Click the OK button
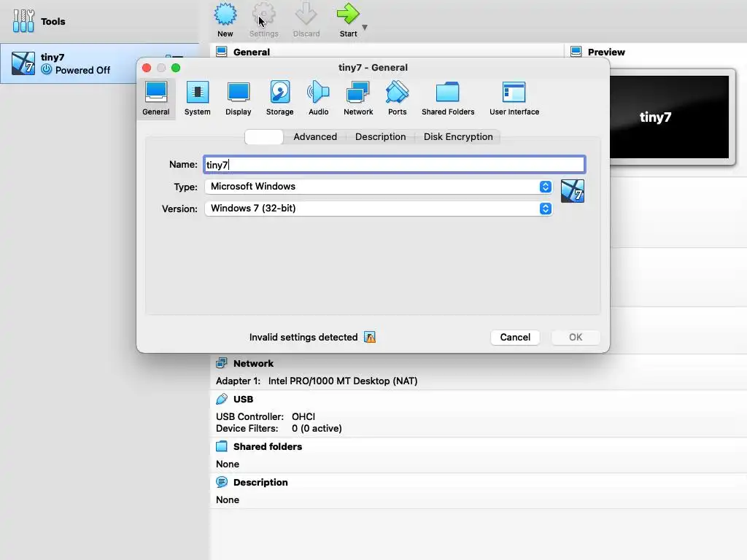The height and width of the screenshot is (560, 747). point(576,337)
